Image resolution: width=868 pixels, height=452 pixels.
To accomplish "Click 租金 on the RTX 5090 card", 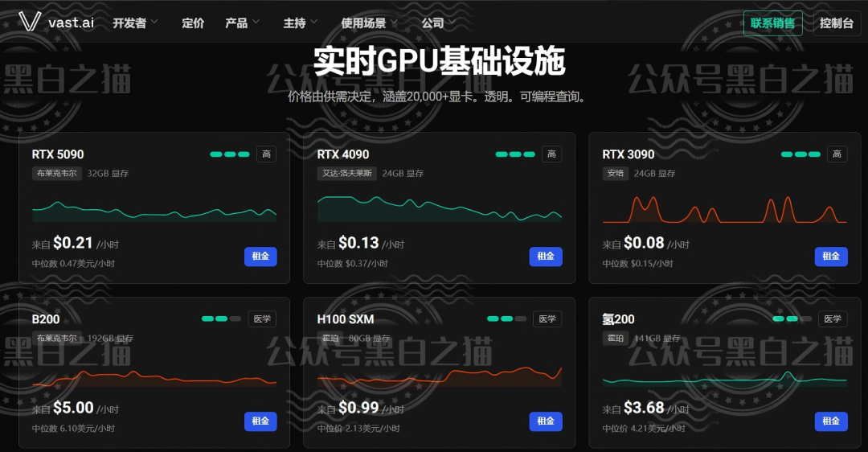I will (x=260, y=256).
